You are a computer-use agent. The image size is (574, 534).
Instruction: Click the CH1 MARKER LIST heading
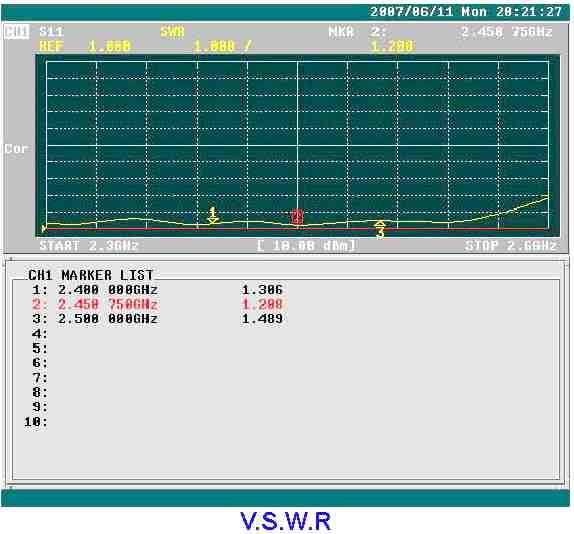[90, 275]
